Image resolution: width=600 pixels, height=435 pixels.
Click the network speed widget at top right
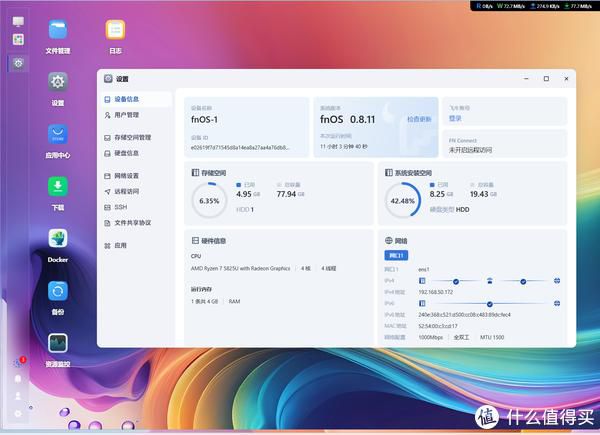click(x=534, y=6)
